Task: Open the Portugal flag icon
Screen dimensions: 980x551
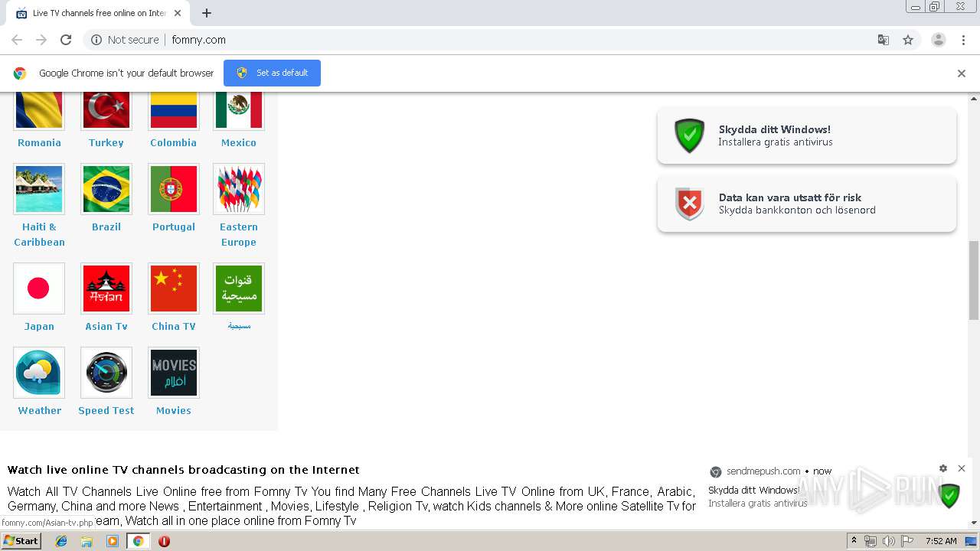Action: pyautogui.click(x=174, y=189)
